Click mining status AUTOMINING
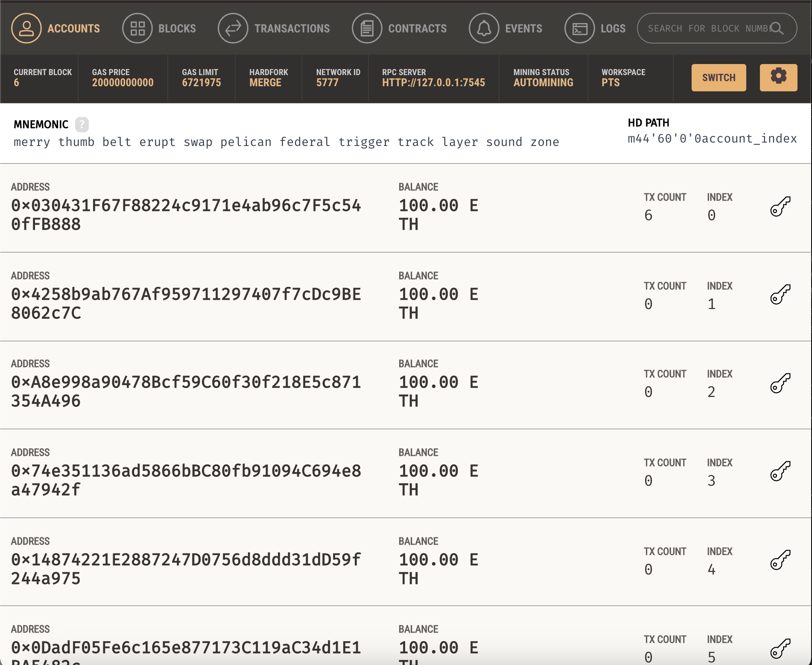Screen dimensions: 812x665 point(543,83)
